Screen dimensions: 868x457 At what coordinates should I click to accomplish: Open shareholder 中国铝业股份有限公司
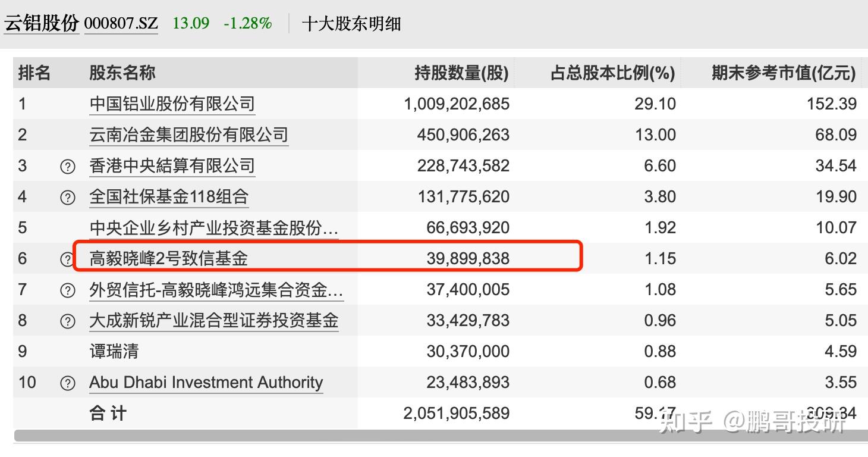172,104
